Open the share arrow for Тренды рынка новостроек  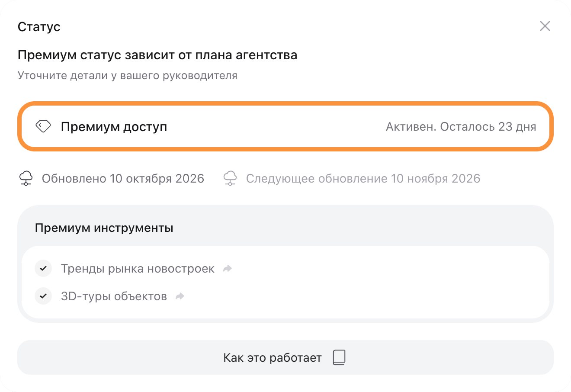[228, 269]
